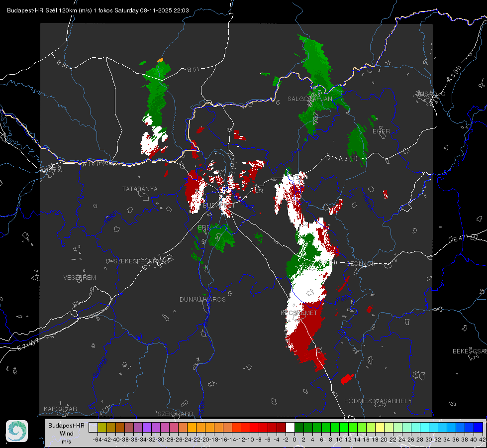
Task: Pick the white swatch in the wind legend
Action: click(x=290, y=427)
